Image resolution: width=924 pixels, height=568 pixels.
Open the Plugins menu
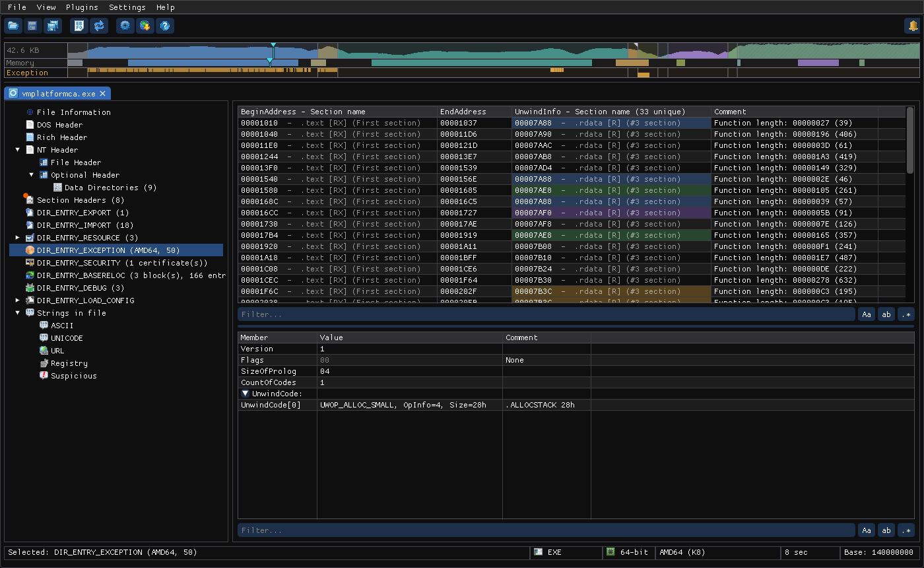[82, 7]
